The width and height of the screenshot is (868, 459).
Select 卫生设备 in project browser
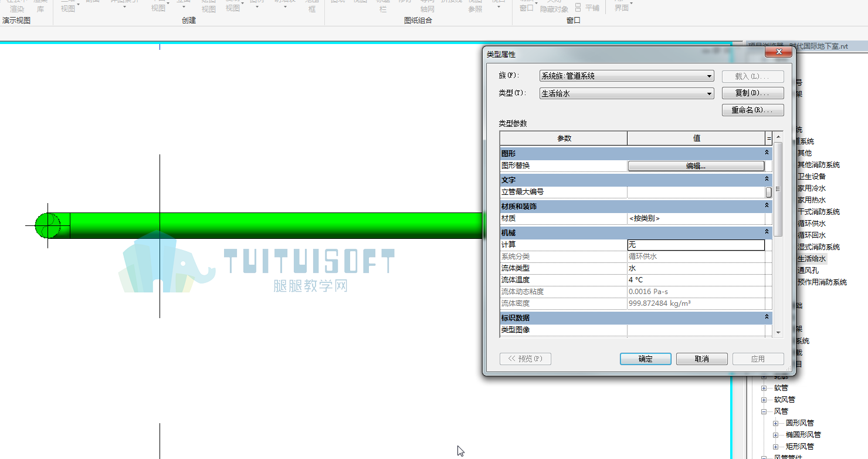pyautogui.click(x=812, y=177)
